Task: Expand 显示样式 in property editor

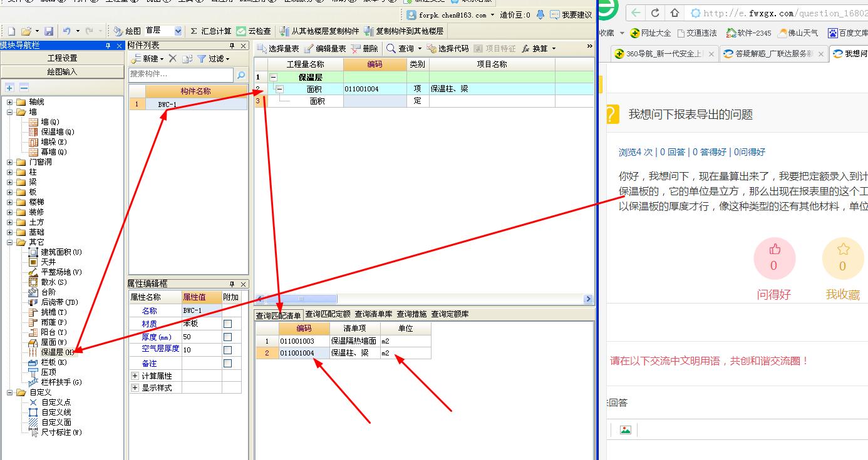Action: pos(135,388)
